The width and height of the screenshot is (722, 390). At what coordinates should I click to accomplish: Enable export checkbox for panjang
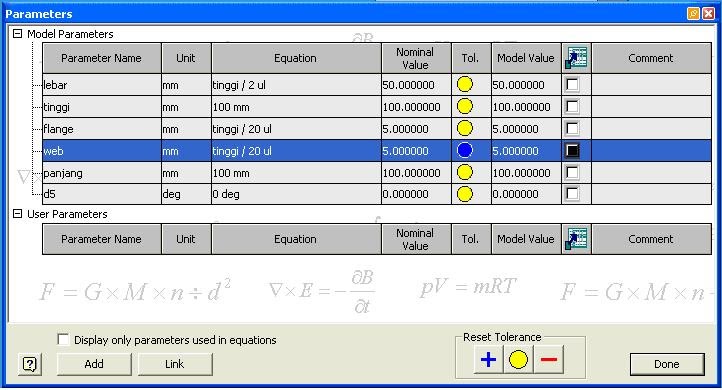click(572, 173)
